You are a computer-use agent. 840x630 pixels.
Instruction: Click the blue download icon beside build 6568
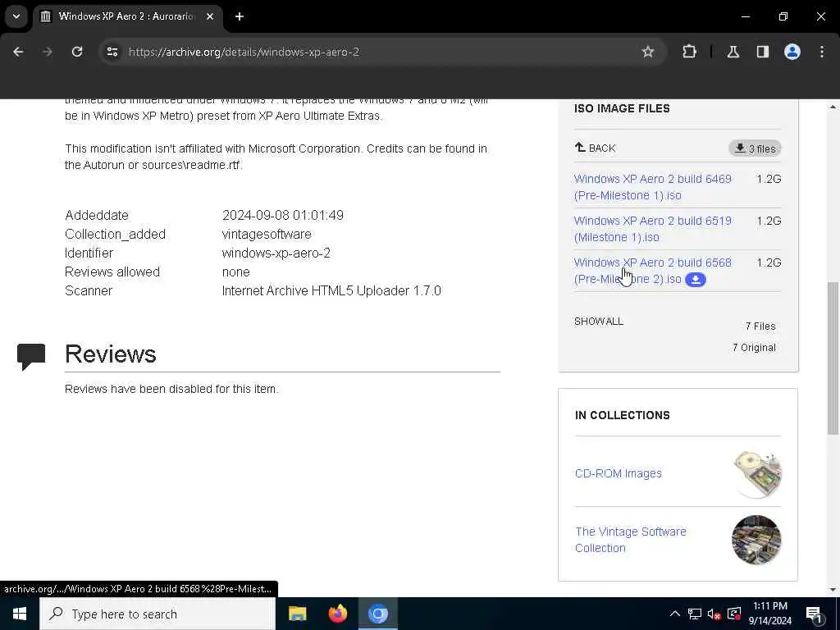[x=696, y=280]
